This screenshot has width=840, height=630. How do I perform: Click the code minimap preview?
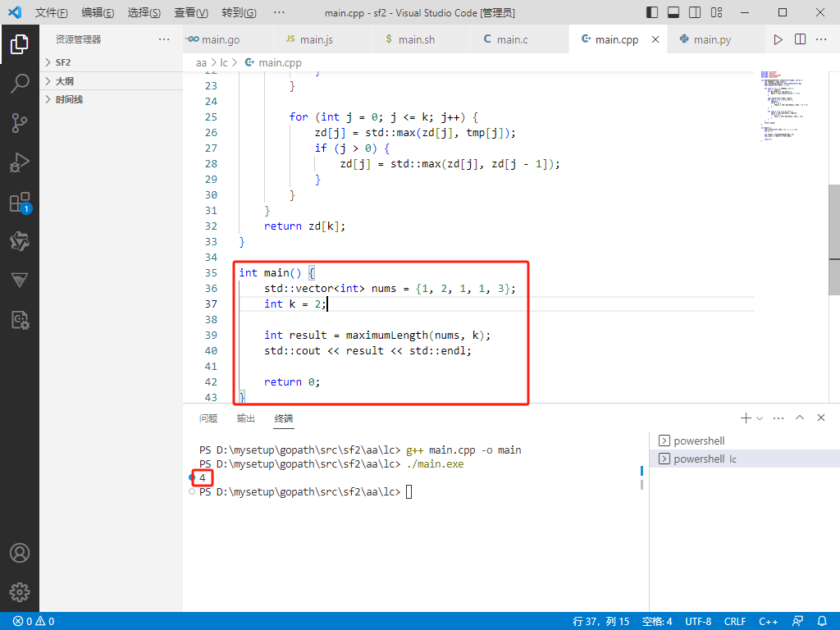point(783,106)
